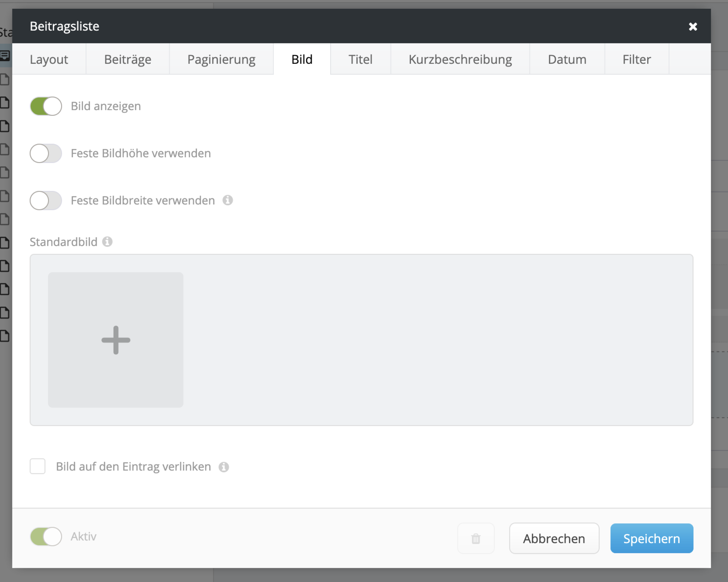
Task: Disable the Bild anzeigen toggle
Action: [45, 106]
